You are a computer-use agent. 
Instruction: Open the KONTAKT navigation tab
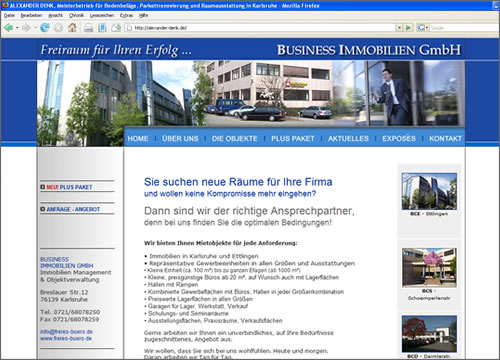click(x=445, y=139)
